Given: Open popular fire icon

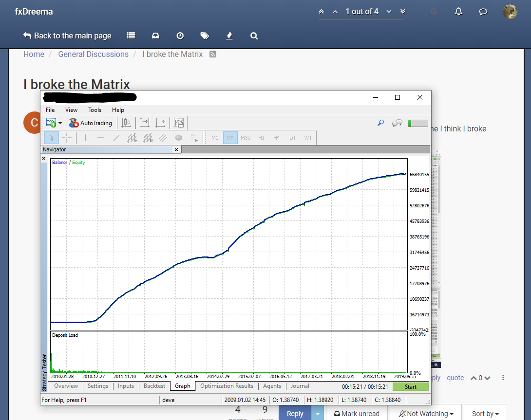Looking at the screenshot, I should [229, 36].
